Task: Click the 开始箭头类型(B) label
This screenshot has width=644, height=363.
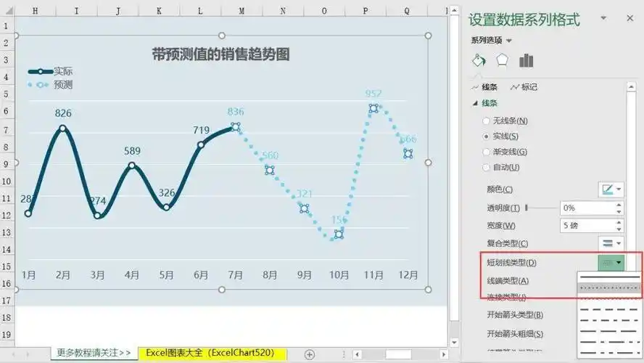Action: point(515,315)
